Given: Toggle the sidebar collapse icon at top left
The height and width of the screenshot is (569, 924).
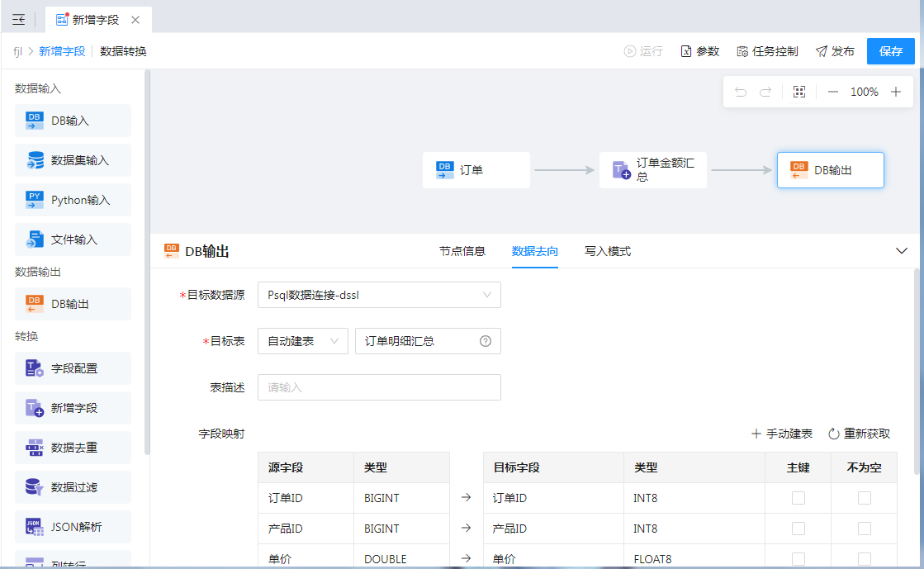Looking at the screenshot, I should (x=18, y=20).
